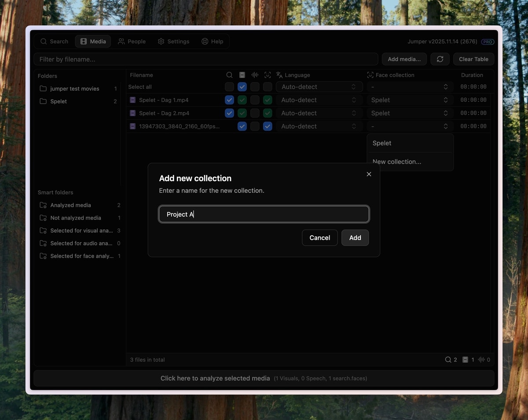This screenshot has height=420, width=528.
Task: Click the Cancel button
Action: pos(319,238)
